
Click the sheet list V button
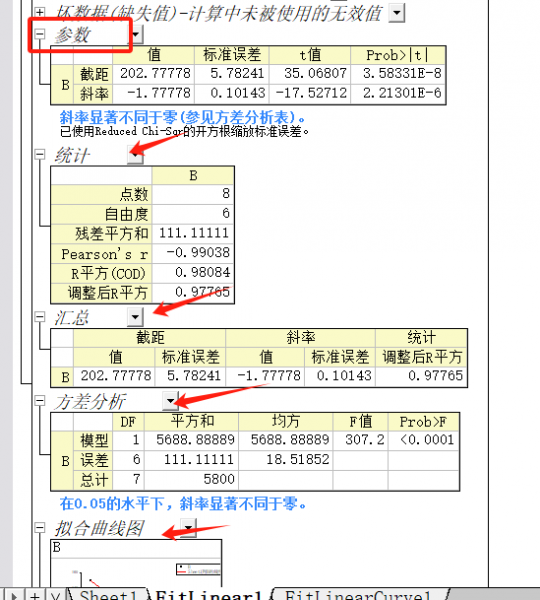pos(55,595)
